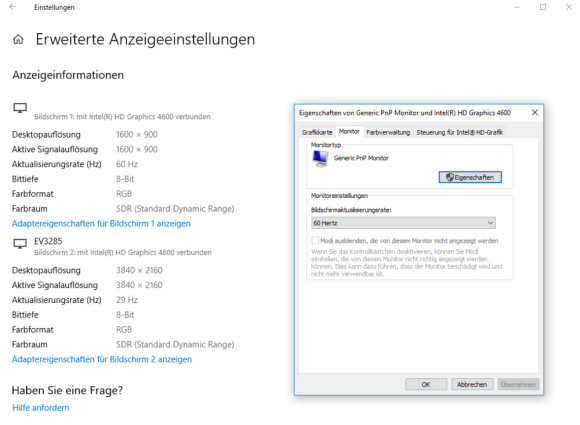580x425 pixels.
Task: Go to settings home via house icon
Action: [18, 39]
